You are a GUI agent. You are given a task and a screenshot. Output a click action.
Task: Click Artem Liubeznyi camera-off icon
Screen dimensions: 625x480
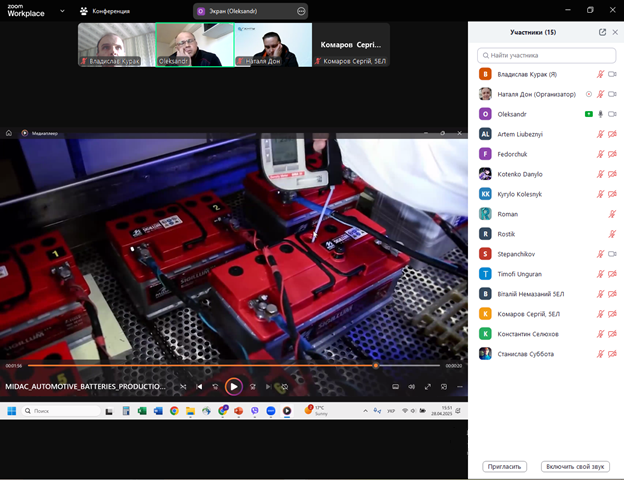(x=612, y=134)
